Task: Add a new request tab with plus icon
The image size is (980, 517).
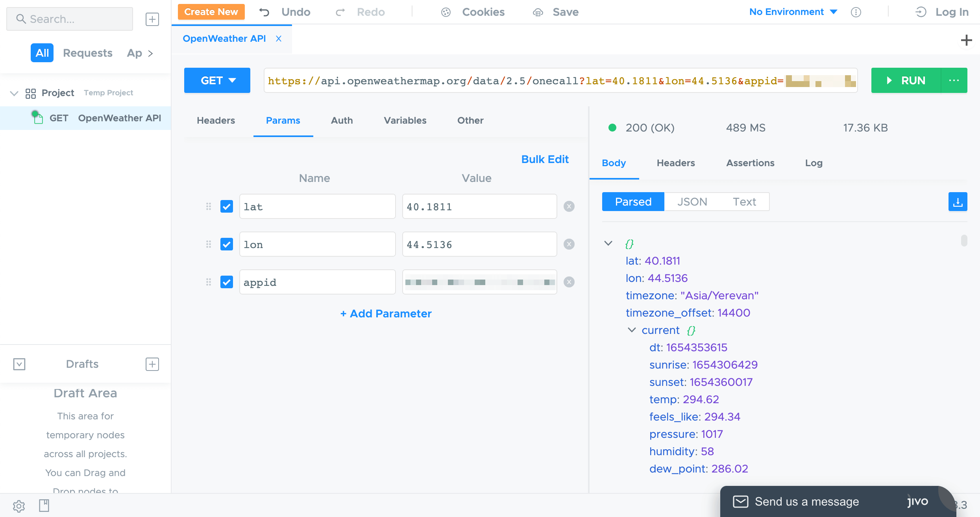Action: (966, 40)
